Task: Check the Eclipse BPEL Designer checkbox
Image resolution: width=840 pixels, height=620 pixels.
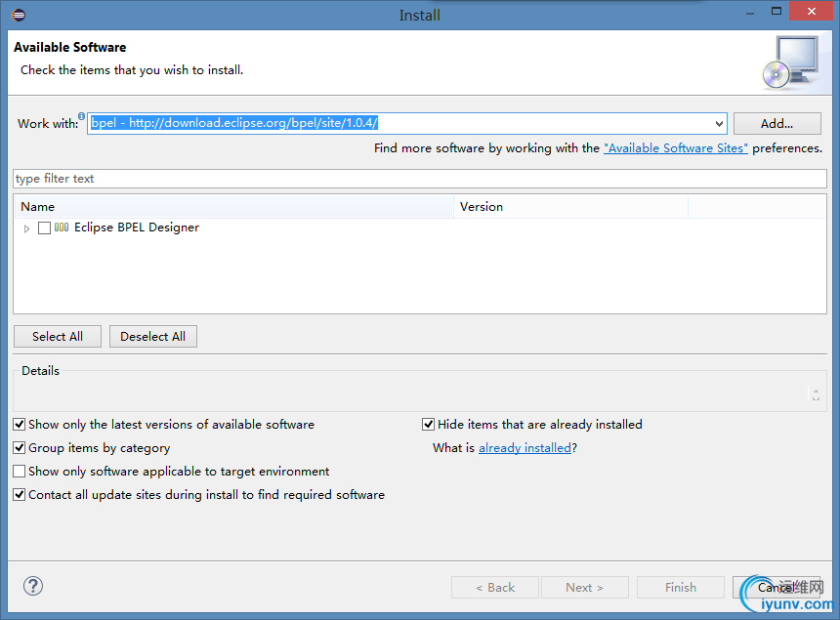Action: point(45,228)
